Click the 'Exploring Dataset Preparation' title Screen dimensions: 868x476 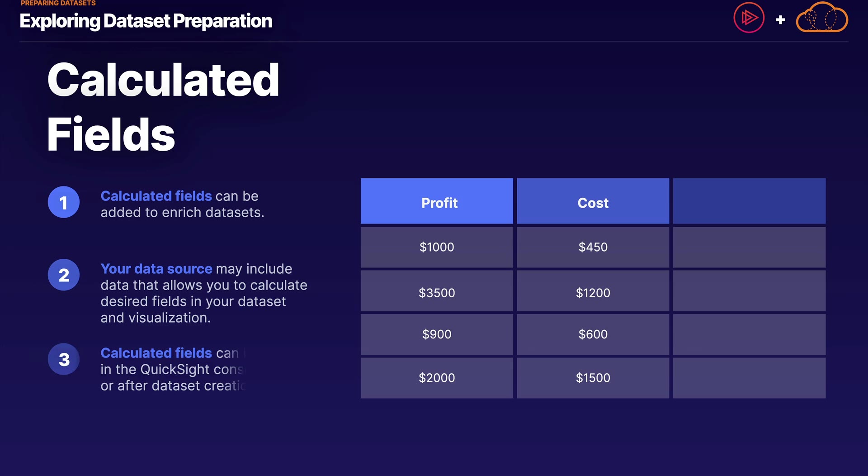(146, 21)
